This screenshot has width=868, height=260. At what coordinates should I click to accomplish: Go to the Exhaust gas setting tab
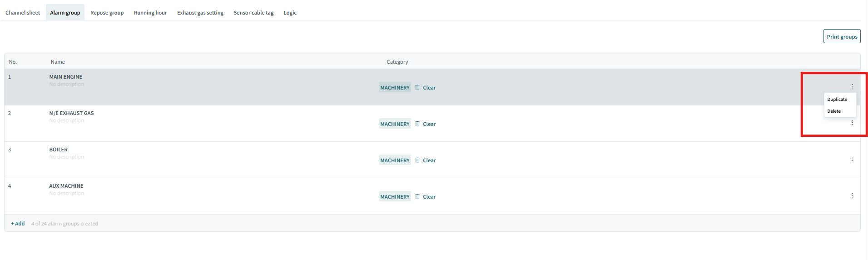[200, 12]
